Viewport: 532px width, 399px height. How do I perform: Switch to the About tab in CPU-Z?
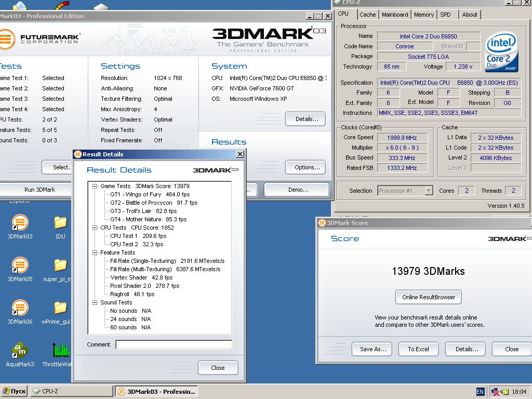(470, 15)
